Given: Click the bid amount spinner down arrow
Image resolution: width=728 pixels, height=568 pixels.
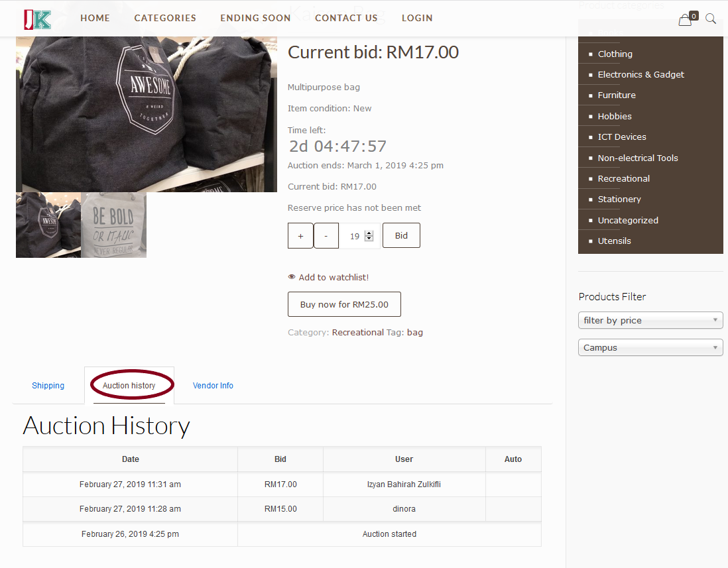Looking at the screenshot, I should coord(369,239).
